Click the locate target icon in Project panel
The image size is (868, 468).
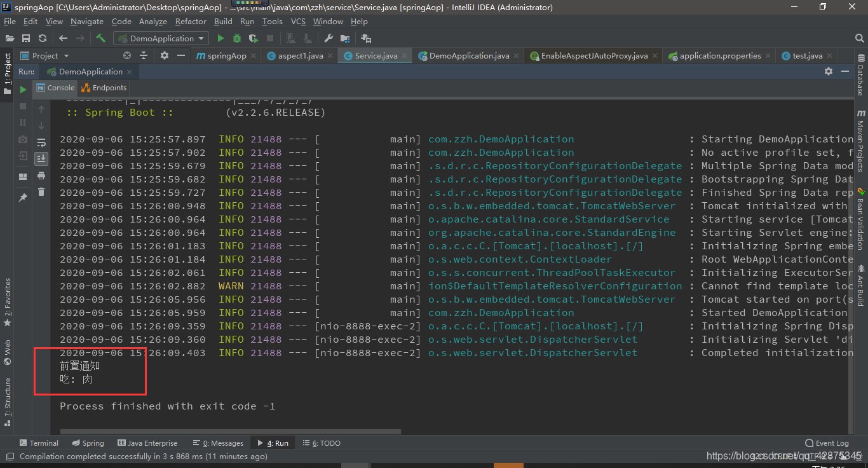coord(126,55)
